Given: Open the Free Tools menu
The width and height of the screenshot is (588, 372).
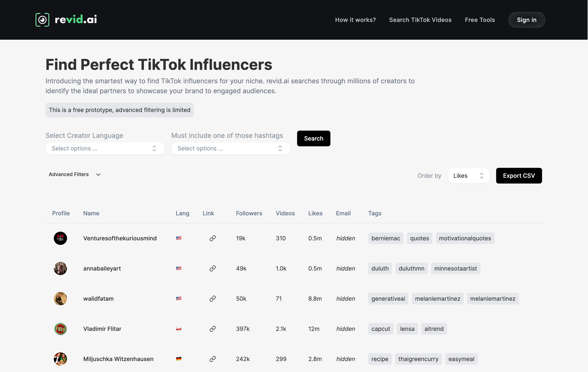Looking at the screenshot, I should coord(480,20).
